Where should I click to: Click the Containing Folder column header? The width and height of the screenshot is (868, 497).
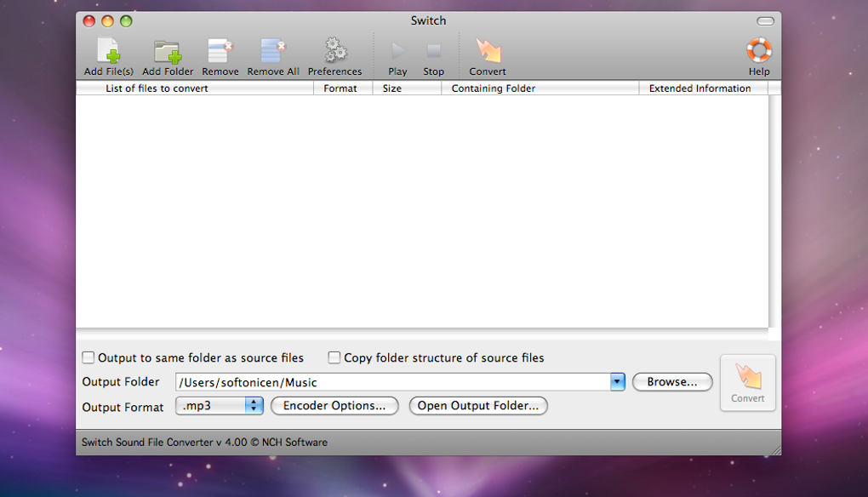tap(540, 88)
